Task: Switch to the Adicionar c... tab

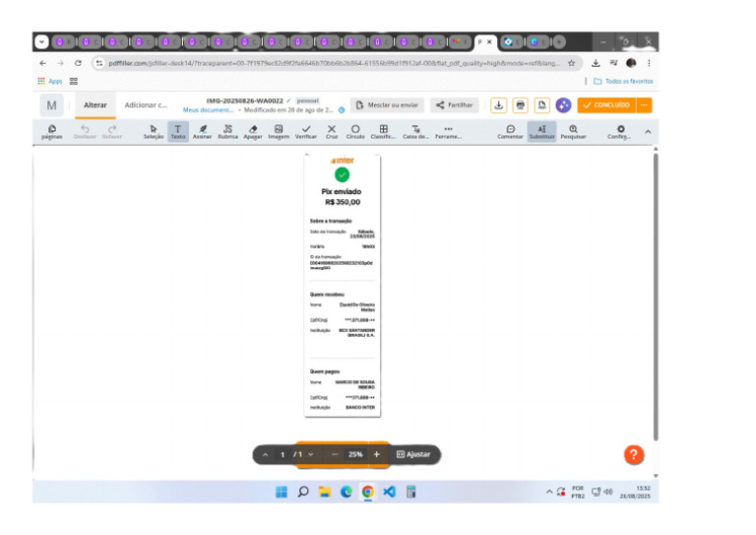Action: coord(146,105)
